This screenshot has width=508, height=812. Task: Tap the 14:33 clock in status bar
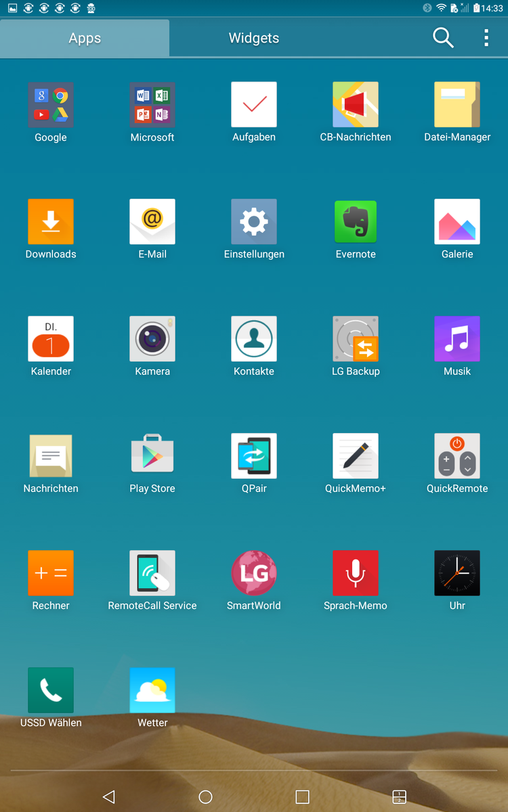(492, 8)
